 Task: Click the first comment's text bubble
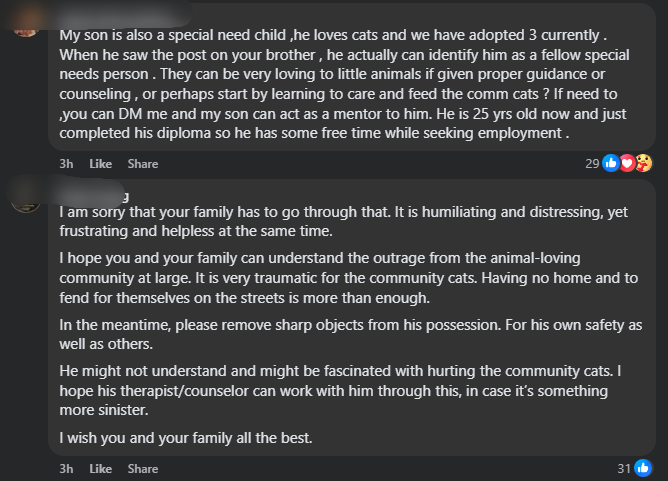(352, 77)
